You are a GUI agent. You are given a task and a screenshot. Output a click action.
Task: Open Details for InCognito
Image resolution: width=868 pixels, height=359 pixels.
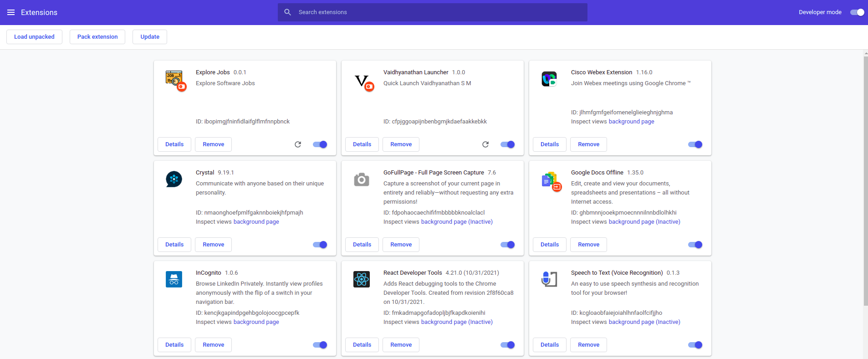(174, 345)
